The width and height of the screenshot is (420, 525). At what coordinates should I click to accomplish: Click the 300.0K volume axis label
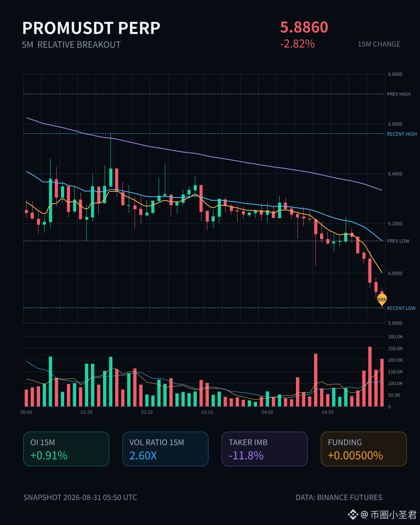(x=395, y=337)
